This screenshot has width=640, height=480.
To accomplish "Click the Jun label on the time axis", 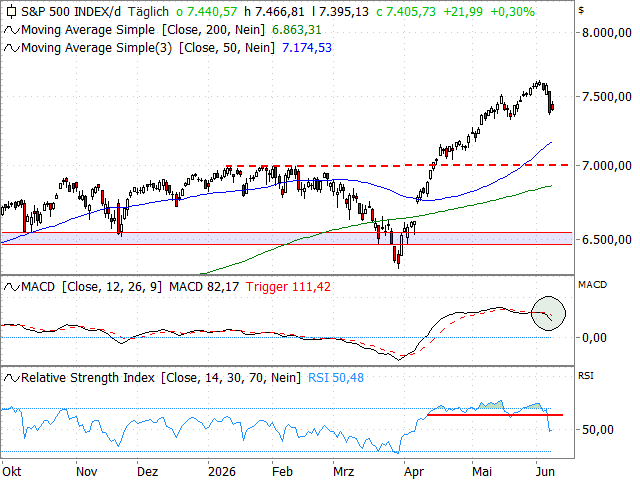I will [545, 472].
